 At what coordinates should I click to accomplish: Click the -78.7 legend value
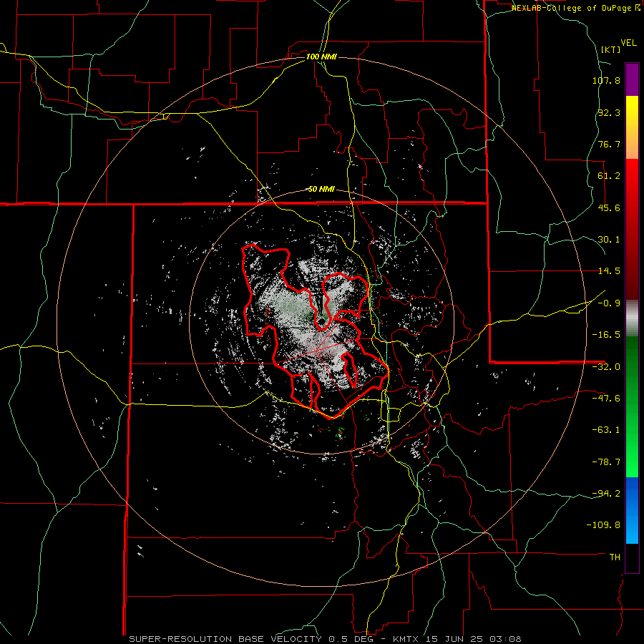606,462
